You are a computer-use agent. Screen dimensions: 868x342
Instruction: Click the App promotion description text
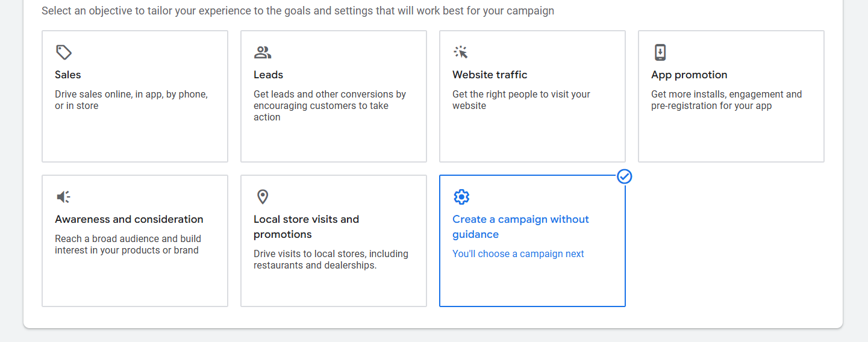pos(726,100)
